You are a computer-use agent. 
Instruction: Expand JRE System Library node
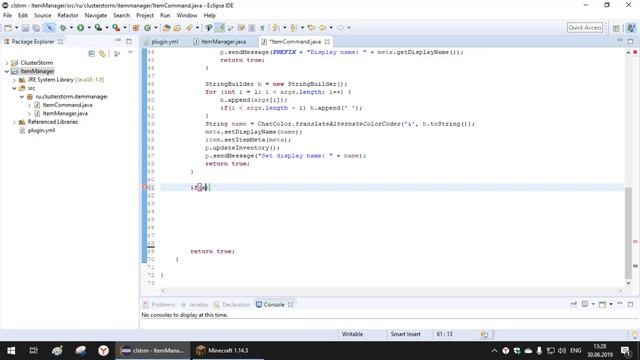tap(14, 80)
